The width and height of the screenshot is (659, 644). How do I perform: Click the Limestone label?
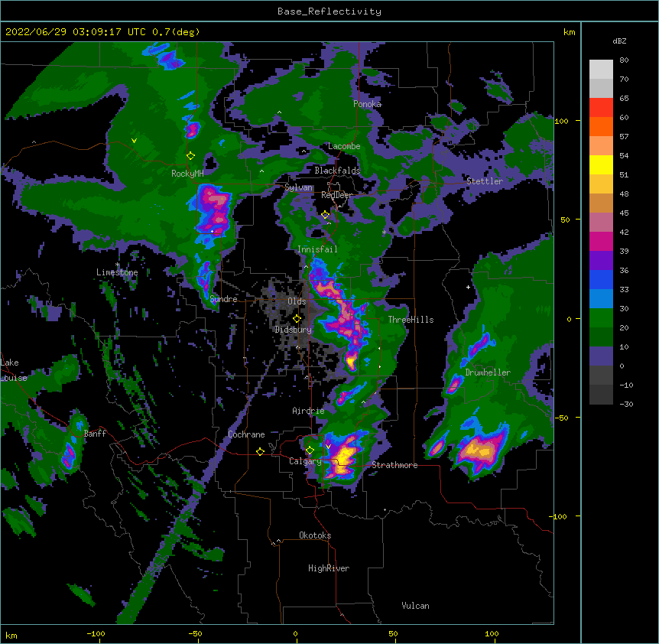tap(117, 272)
